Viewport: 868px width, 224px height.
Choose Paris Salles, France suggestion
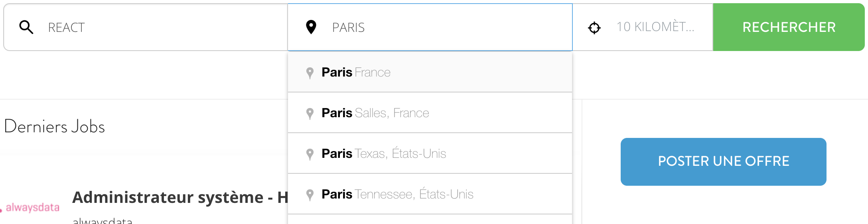point(430,113)
